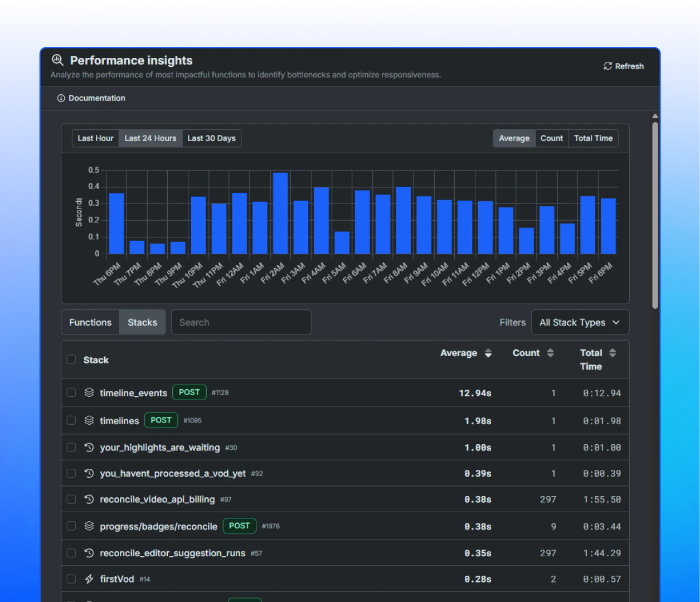
Task: Switch chart to Count metric
Action: (552, 138)
